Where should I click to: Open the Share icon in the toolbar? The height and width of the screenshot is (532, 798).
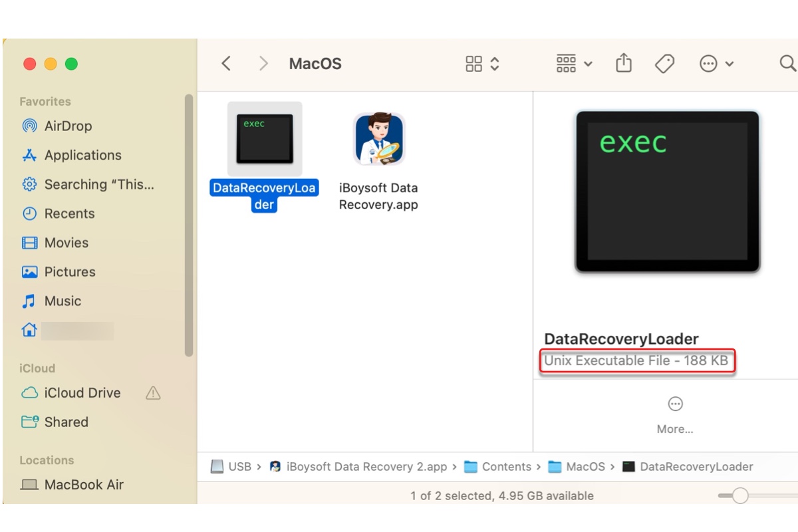click(623, 63)
